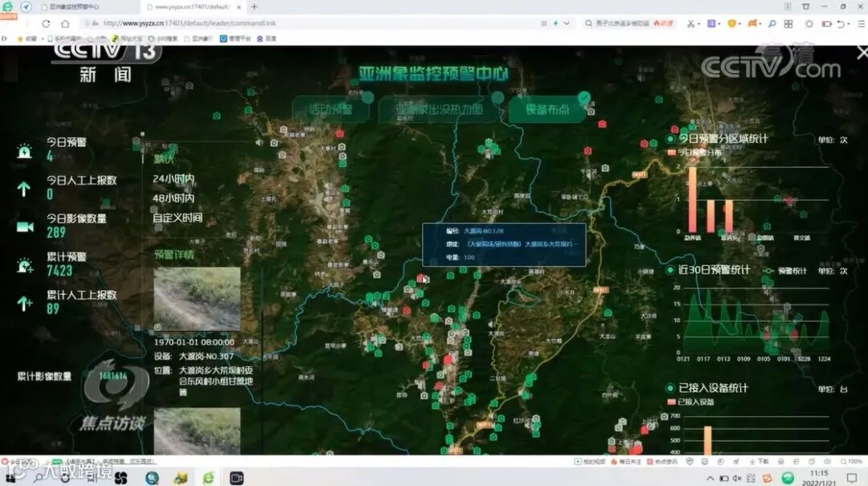Reload the page with the refresh icon

click(46, 23)
